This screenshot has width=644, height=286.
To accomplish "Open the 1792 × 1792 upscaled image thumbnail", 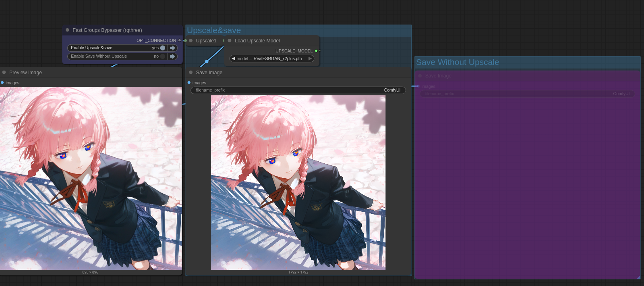I will point(298,183).
